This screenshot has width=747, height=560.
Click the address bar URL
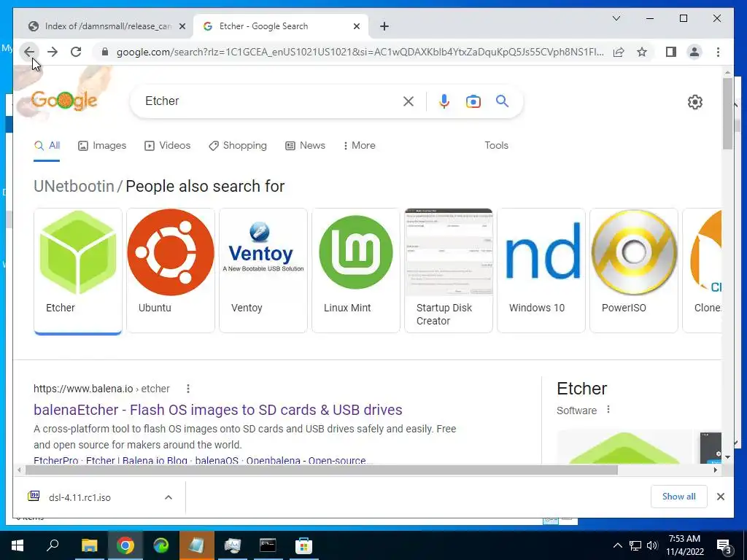pyautogui.click(x=360, y=52)
